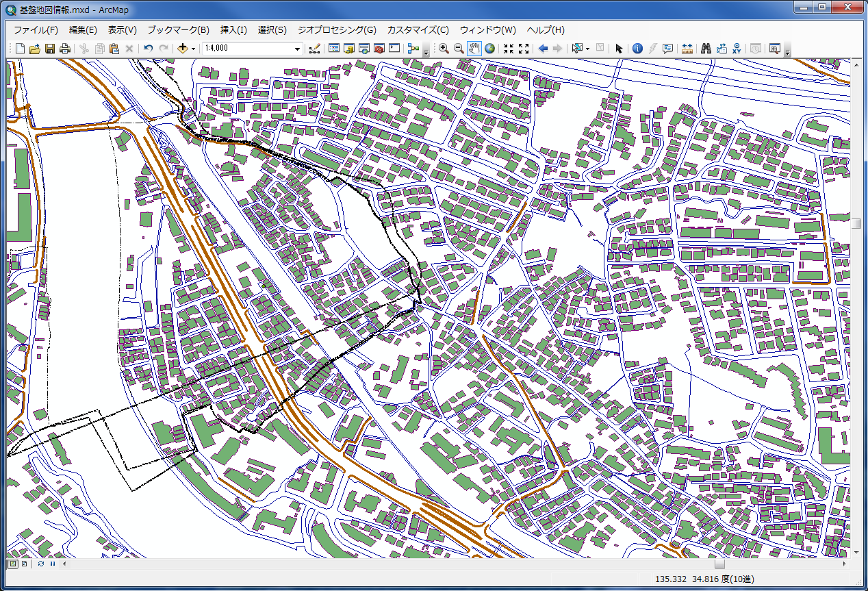The image size is (868, 591).
Task: Expand the Select Features tool dropdown arrow
Action: [x=587, y=49]
